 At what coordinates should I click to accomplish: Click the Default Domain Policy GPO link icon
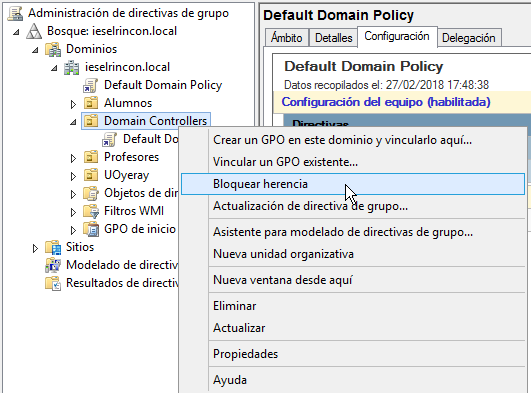click(90, 85)
